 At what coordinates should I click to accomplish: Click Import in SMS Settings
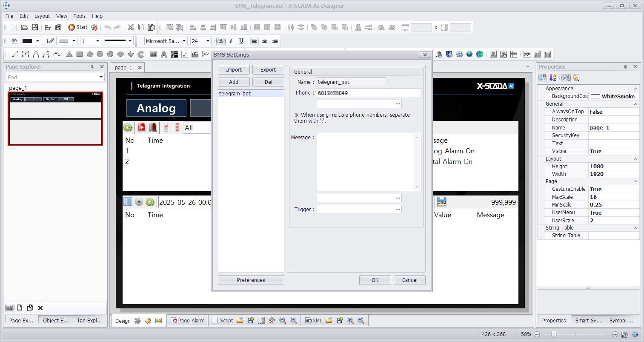(234, 70)
